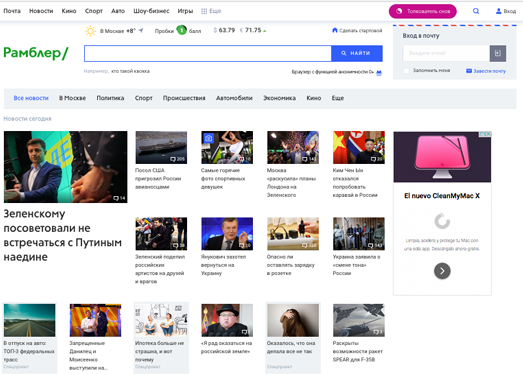Select the Все новости tab
Viewport: 523px width, 375px height.
click(31, 98)
